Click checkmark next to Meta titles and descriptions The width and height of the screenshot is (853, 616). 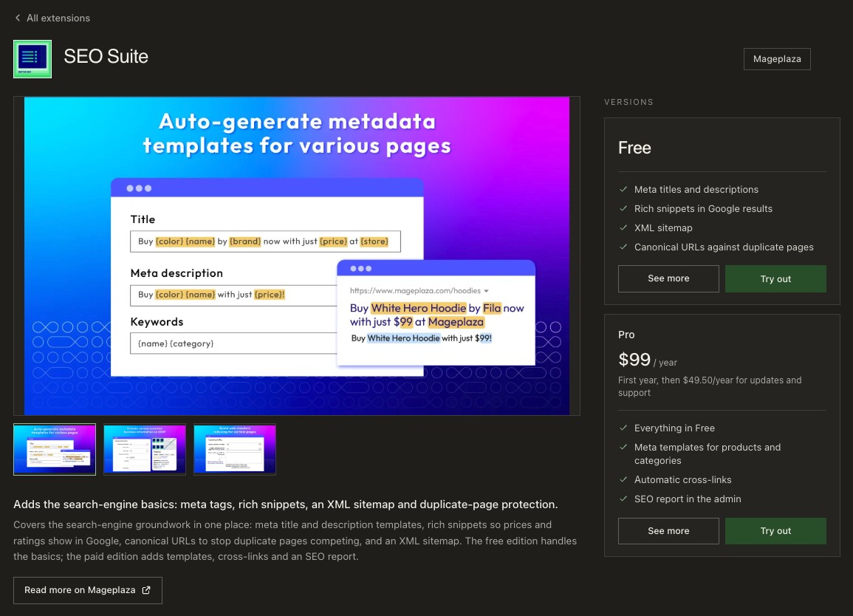(623, 189)
